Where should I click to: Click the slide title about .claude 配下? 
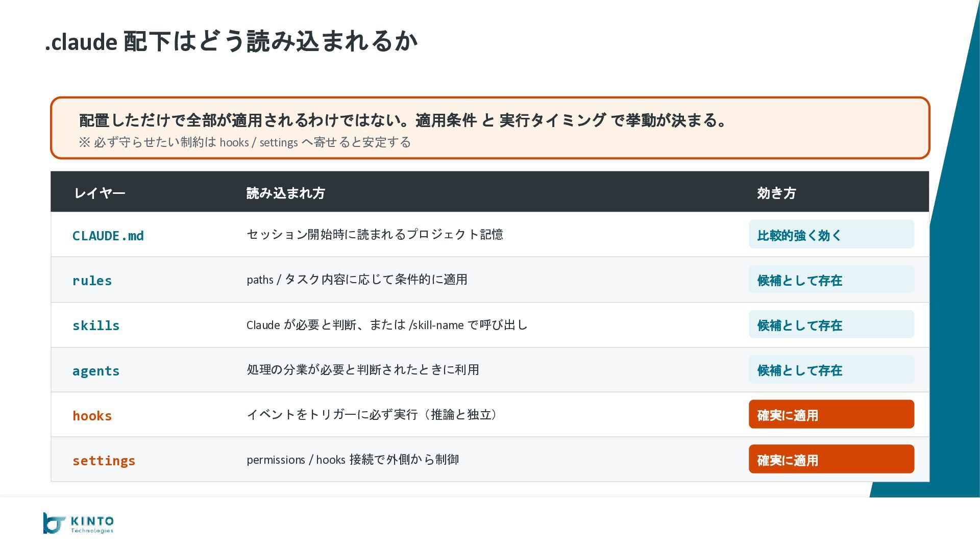232,41
